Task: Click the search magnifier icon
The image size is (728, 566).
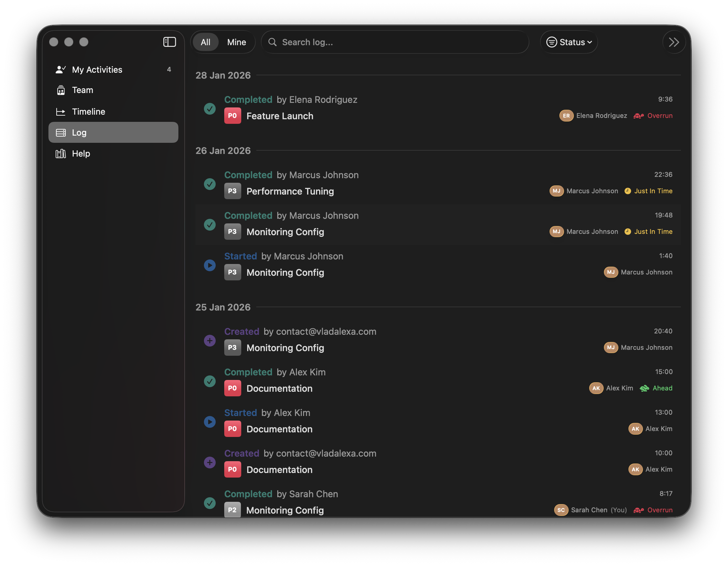Action: 273,42
